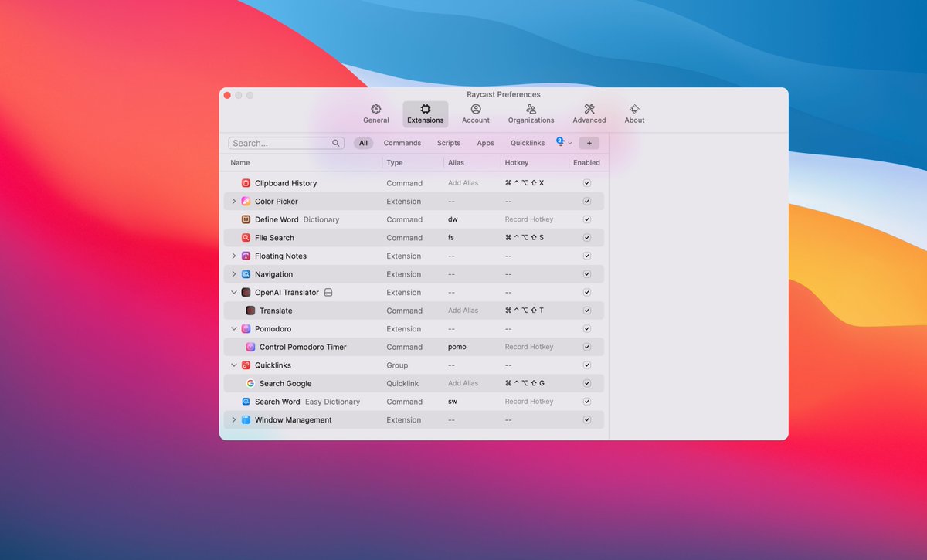Expand the Window Management extension
The height and width of the screenshot is (560, 927).
coord(234,420)
